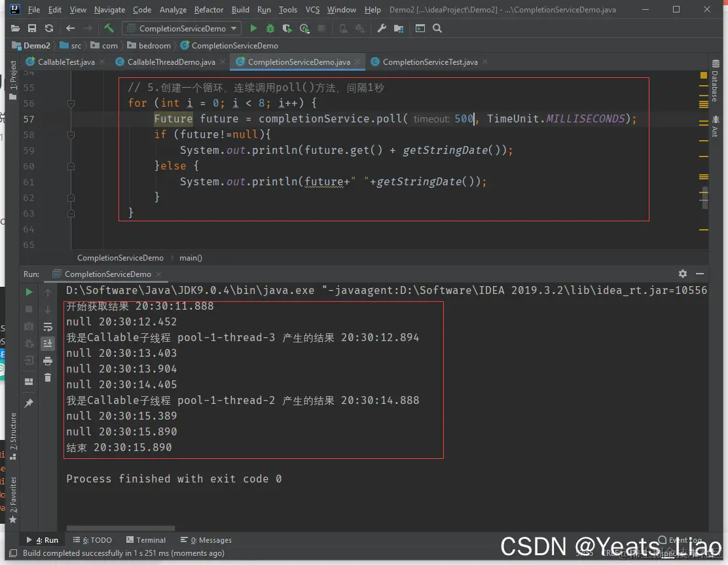Open the CompletionServiceDemo run configuration dropdown
The image size is (728, 565).
tap(181, 28)
